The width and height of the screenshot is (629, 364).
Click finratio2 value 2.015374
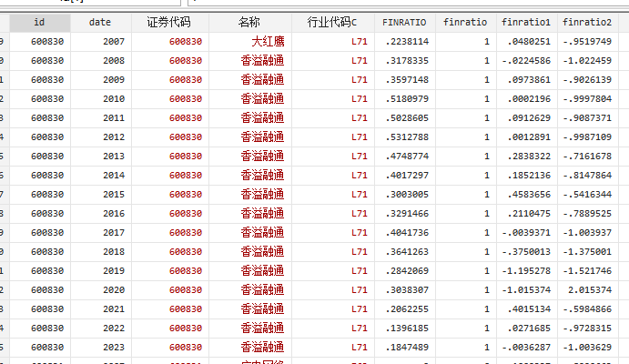coord(590,290)
